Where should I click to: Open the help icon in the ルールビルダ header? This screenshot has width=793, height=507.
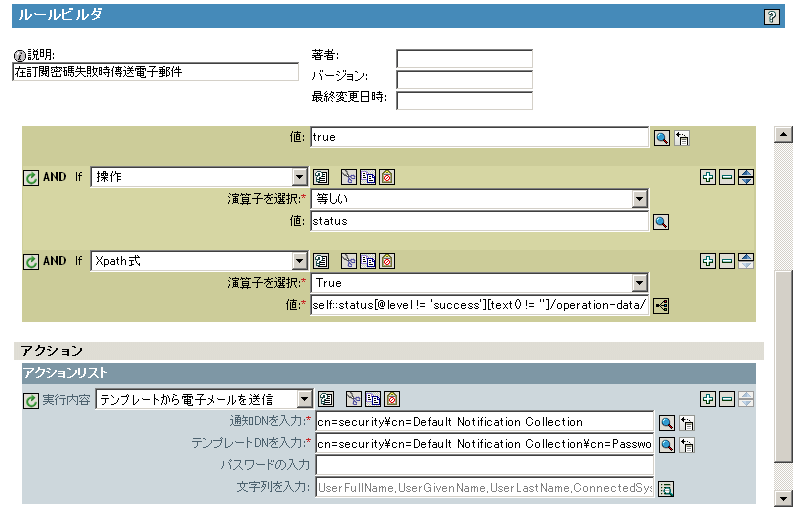point(771,17)
